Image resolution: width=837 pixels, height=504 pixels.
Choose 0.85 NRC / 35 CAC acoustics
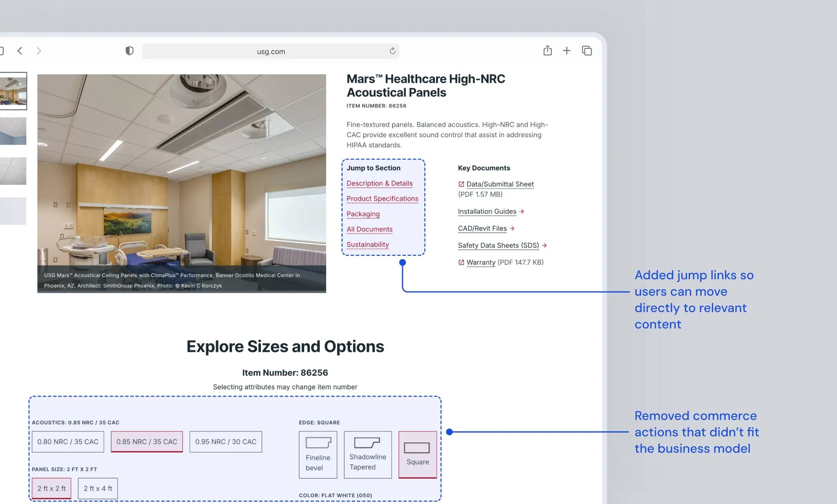(x=147, y=442)
